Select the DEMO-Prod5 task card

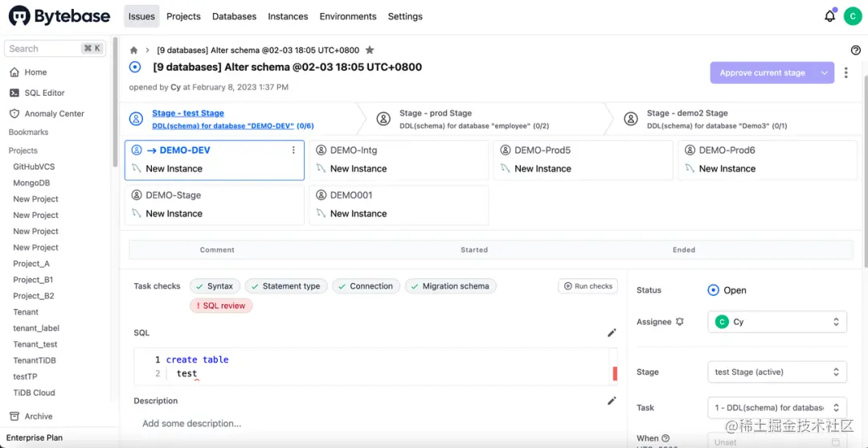tap(583, 160)
